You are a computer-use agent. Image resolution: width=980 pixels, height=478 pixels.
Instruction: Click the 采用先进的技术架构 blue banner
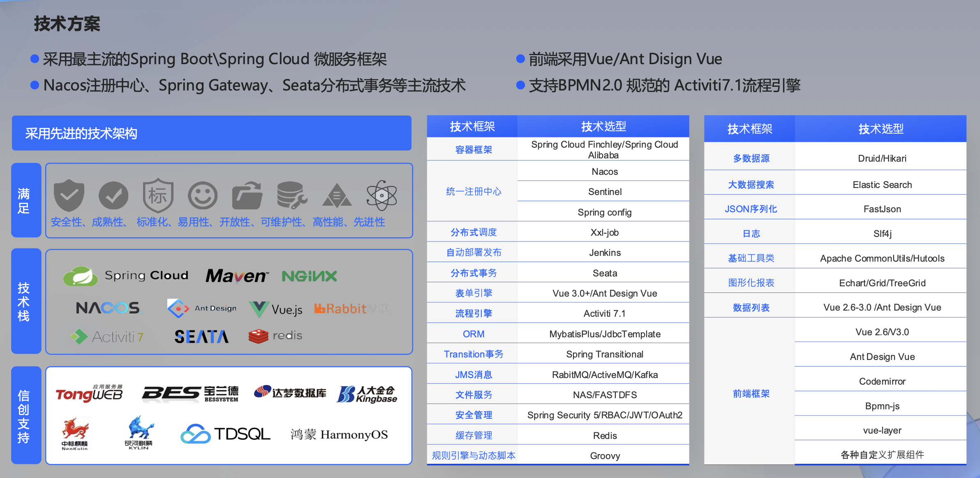(211, 133)
